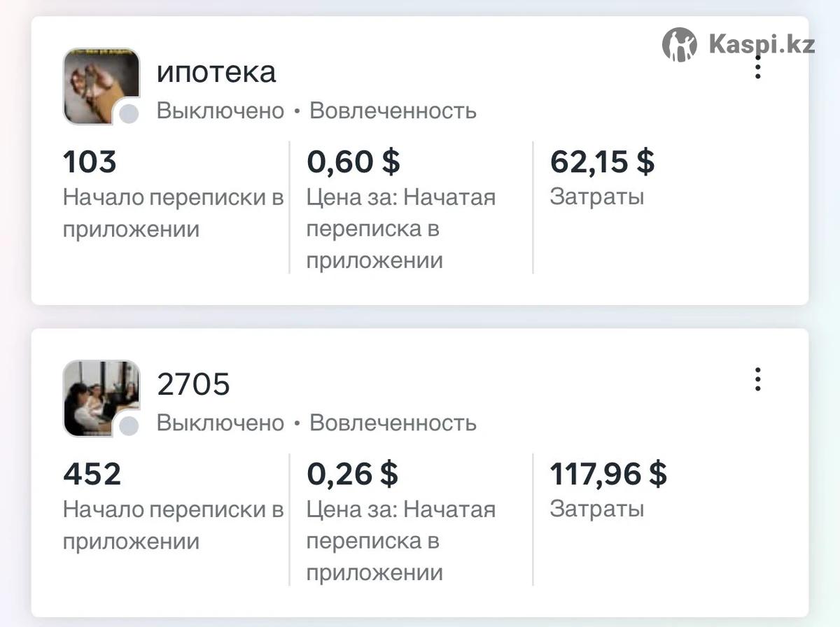
Task: Click the 62,15 $ spend amount
Action: click(x=602, y=162)
